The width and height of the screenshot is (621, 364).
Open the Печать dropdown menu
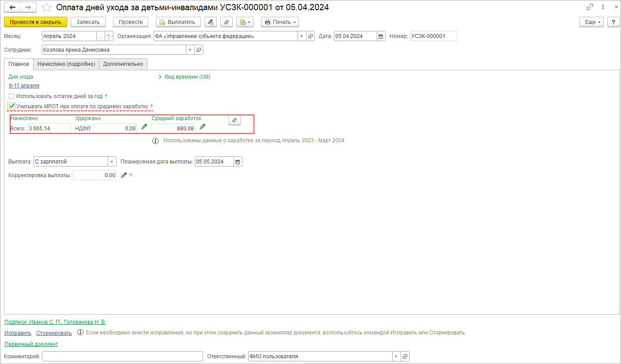tap(280, 22)
